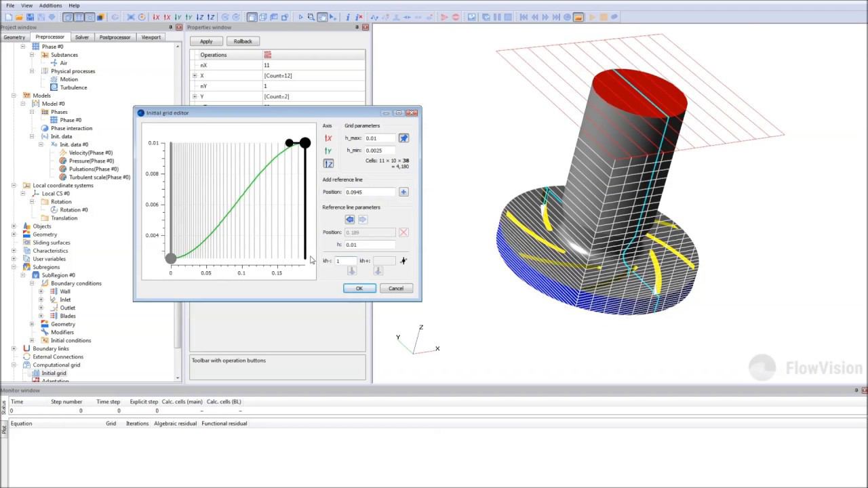The image size is (868, 488).
Task: Click the down-arrow button under kh-
Action: pyautogui.click(x=351, y=270)
